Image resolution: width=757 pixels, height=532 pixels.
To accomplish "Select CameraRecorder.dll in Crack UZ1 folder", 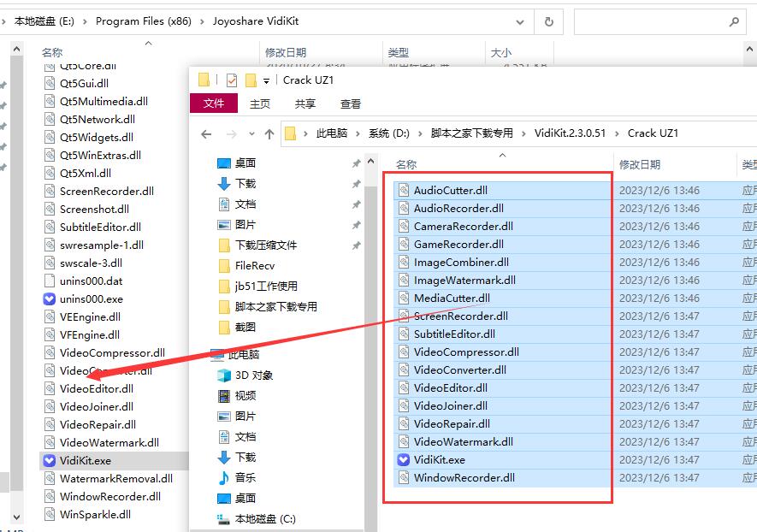I will [x=503, y=226].
